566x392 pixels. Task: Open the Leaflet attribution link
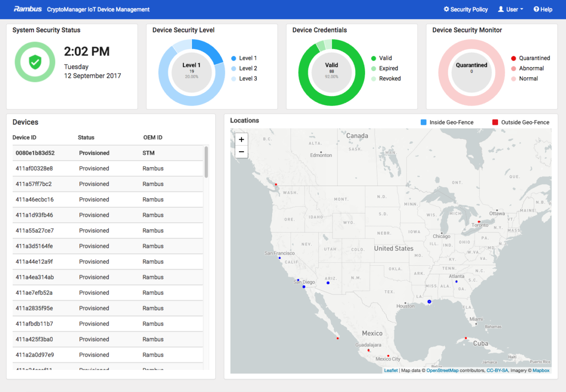tap(391, 371)
